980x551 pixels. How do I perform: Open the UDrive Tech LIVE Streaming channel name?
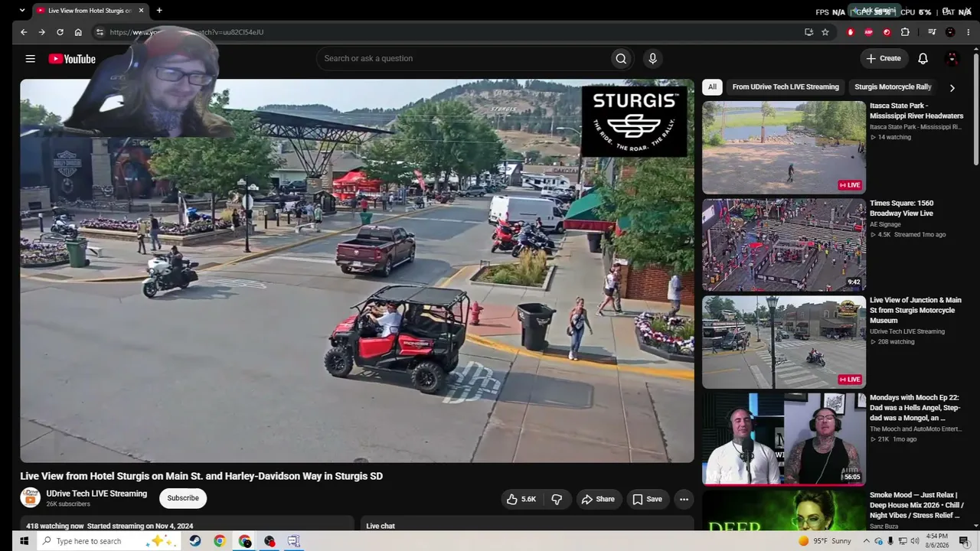[x=96, y=494]
